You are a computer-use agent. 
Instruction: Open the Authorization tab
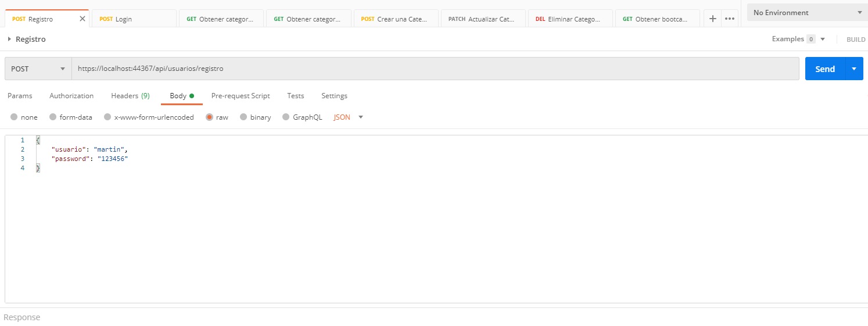pos(71,96)
